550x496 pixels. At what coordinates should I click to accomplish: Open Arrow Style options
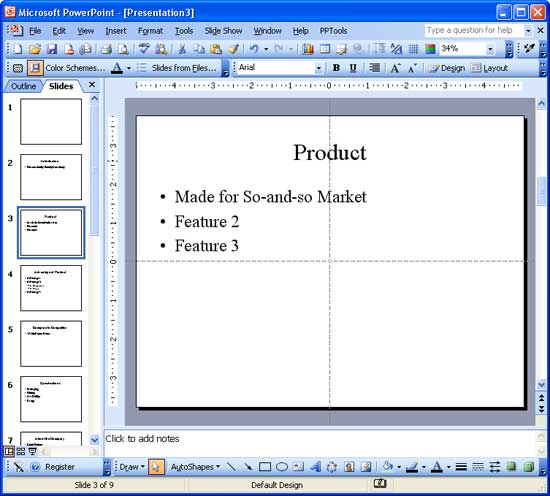coord(495,467)
